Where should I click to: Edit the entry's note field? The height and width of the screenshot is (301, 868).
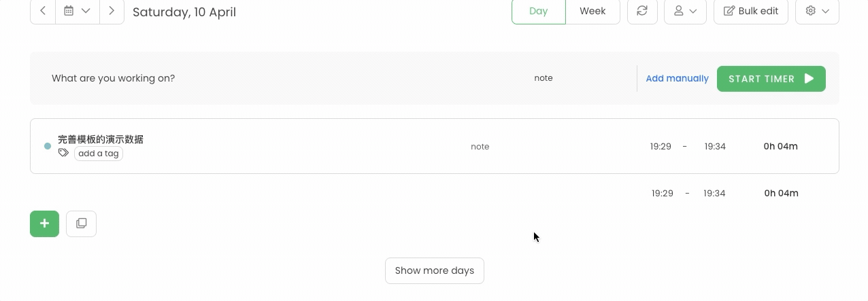tap(480, 146)
